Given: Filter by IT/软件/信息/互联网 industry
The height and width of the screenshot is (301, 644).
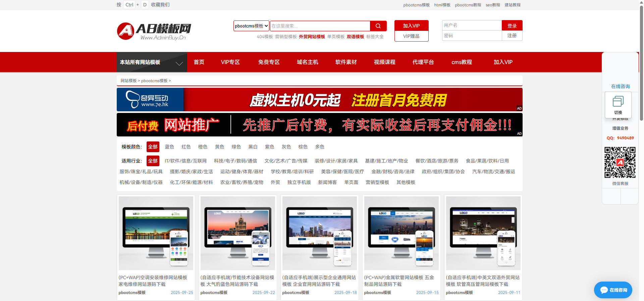Looking at the screenshot, I should (185, 161).
